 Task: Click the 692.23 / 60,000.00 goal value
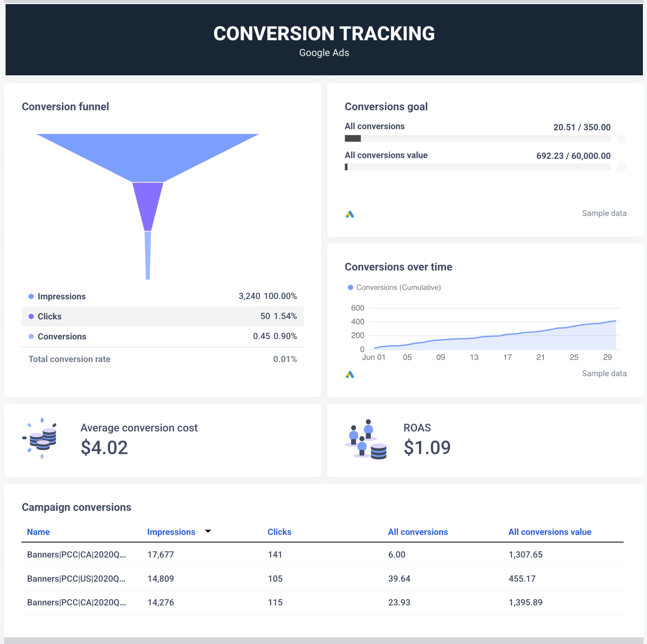pos(573,156)
